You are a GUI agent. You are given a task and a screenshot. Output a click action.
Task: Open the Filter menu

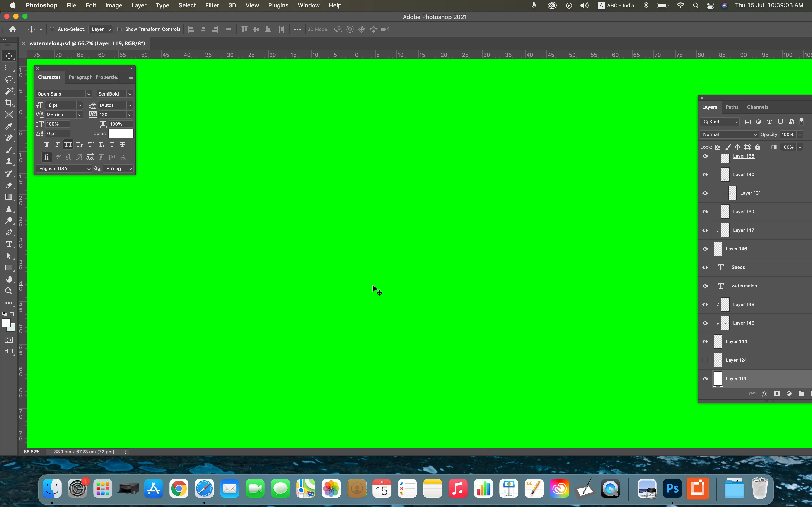[x=212, y=5]
